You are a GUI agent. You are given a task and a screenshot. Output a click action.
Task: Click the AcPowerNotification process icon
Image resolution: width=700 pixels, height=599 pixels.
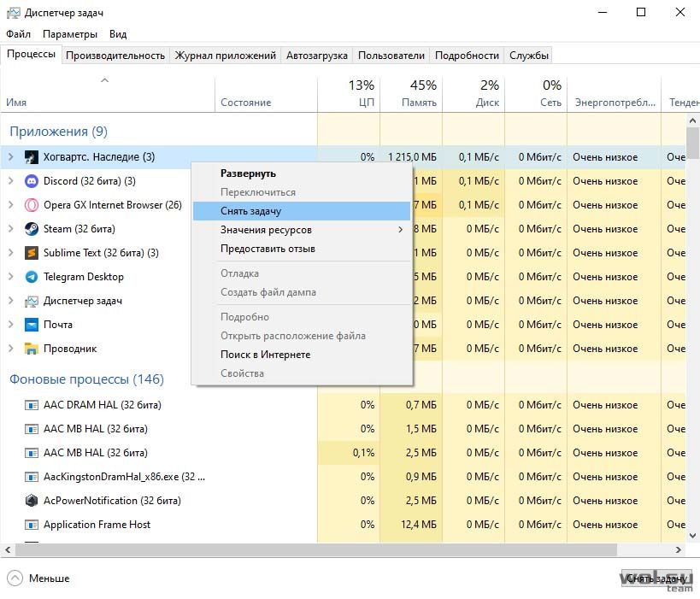pyautogui.click(x=32, y=501)
